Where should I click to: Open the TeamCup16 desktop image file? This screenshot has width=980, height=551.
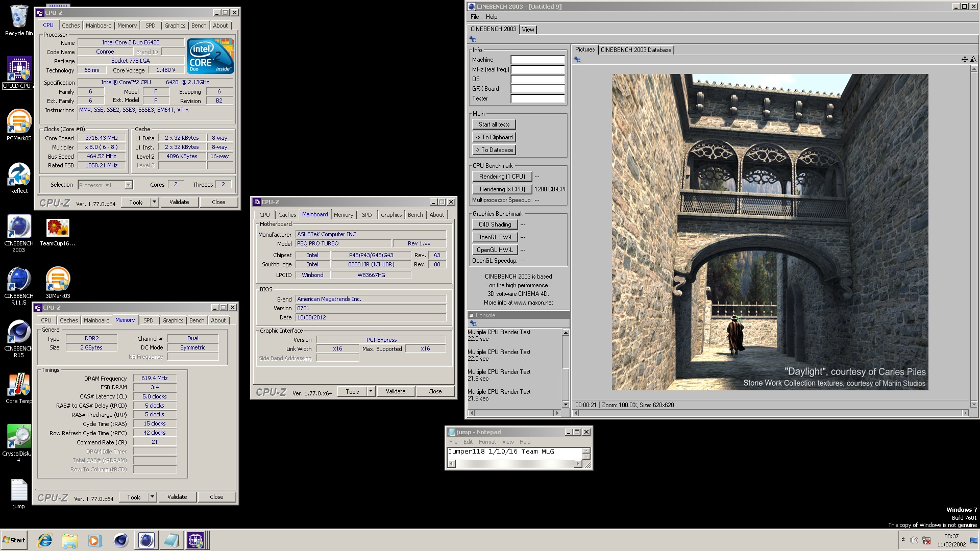[58, 232]
